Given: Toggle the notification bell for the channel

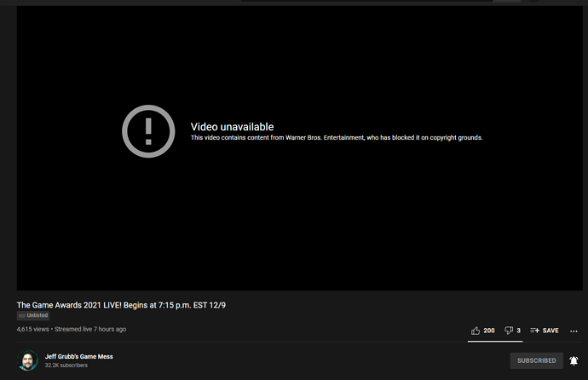Looking at the screenshot, I should (x=574, y=360).
